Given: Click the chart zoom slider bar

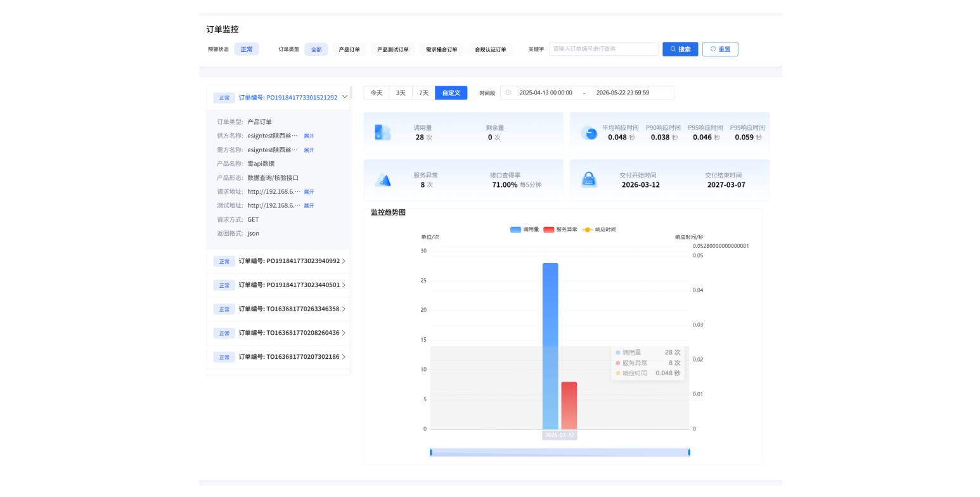Looking at the screenshot, I should coord(560,452).
